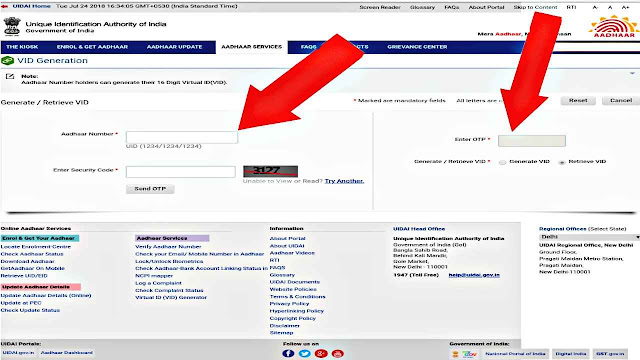Viewport: 640px width, 360px height.
Task: Open Log a Complaint link
Action: pos(158,283)
